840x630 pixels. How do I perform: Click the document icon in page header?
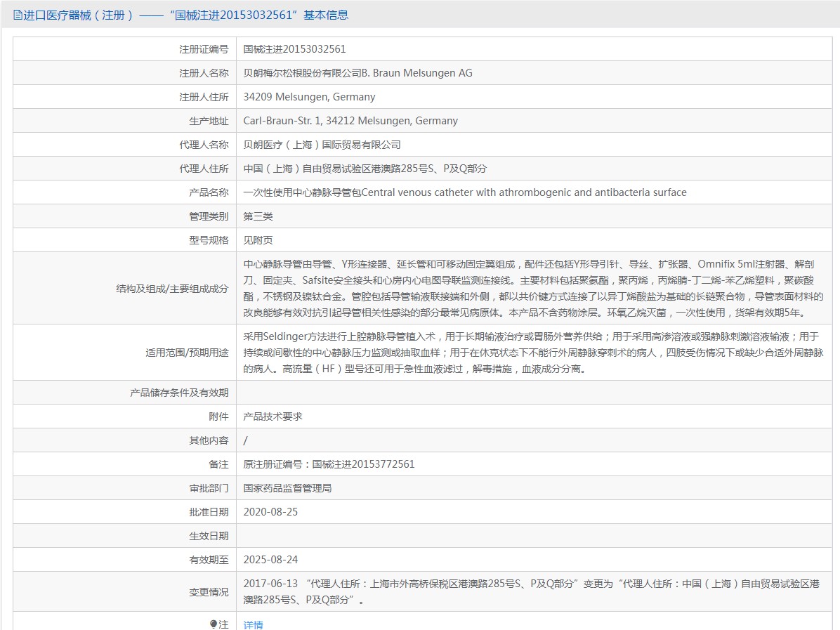click(x=18, y=15)
